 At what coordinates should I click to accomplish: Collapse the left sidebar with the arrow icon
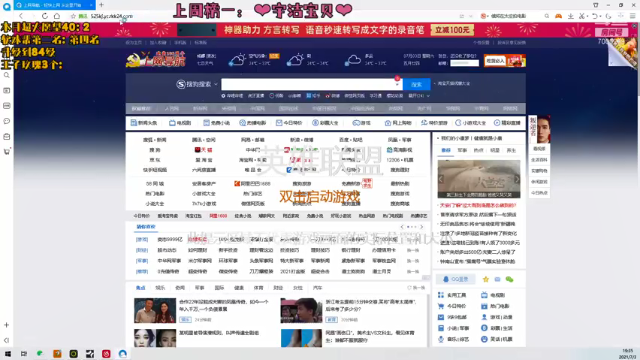(x=7, y=340)
